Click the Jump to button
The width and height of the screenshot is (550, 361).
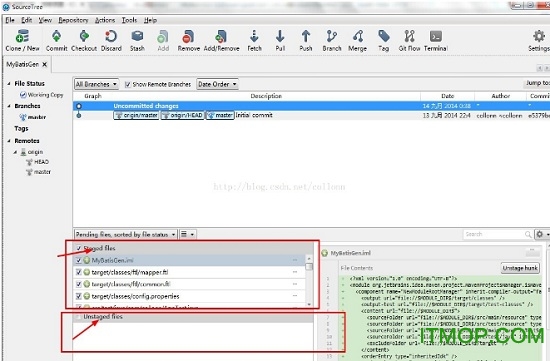[537, 83]
